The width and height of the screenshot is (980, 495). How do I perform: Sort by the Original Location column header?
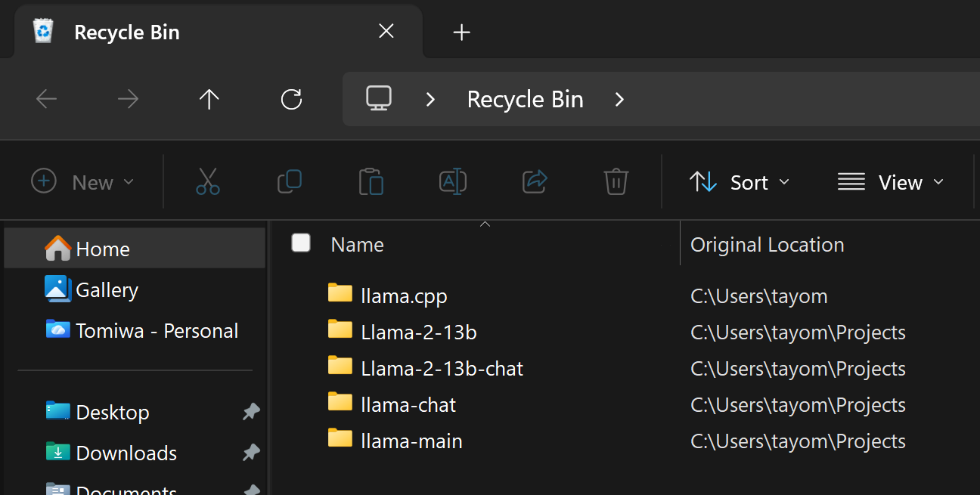point(768,245)
